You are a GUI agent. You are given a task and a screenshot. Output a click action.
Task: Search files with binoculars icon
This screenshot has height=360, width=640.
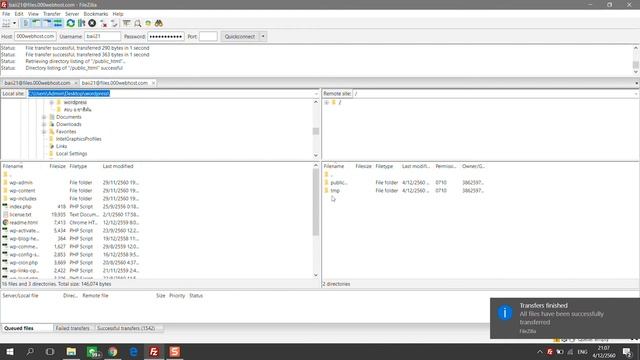coord(159,23)
